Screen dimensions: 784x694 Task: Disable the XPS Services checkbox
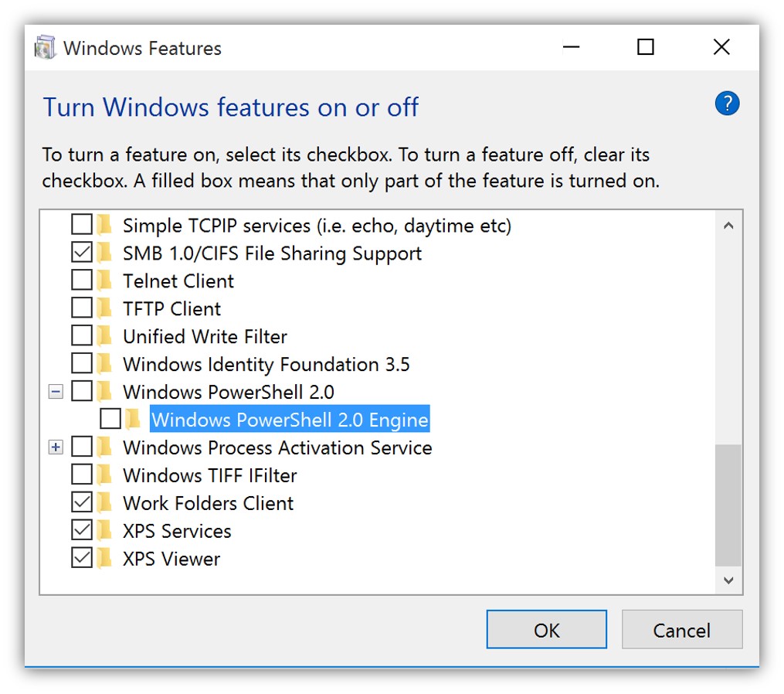coord(82,530)
